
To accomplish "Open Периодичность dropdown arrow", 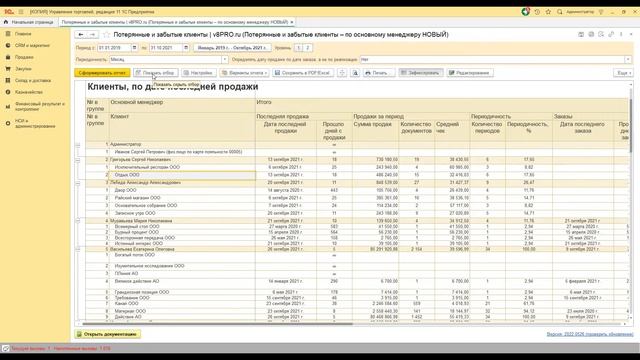I will click(x=224, y=60).
